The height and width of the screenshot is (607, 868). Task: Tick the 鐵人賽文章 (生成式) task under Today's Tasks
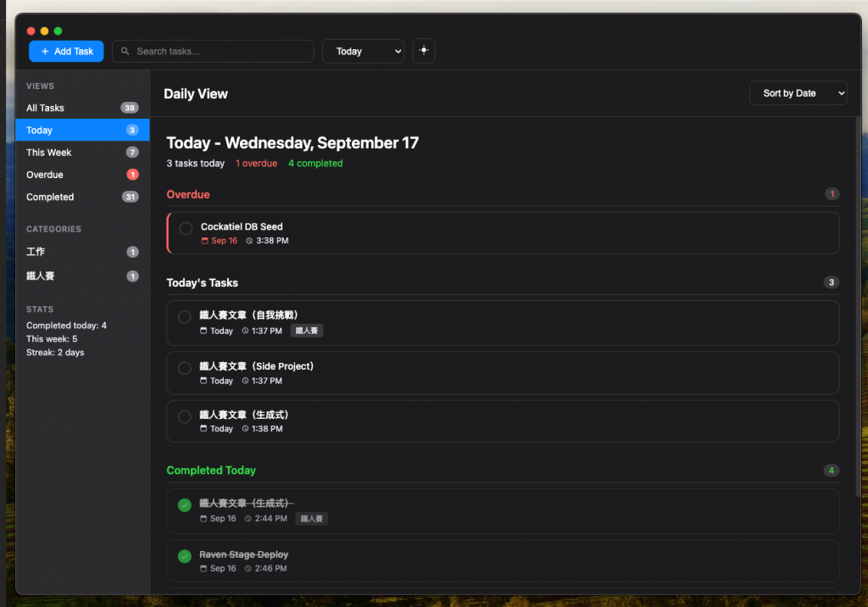pos(184,416)
